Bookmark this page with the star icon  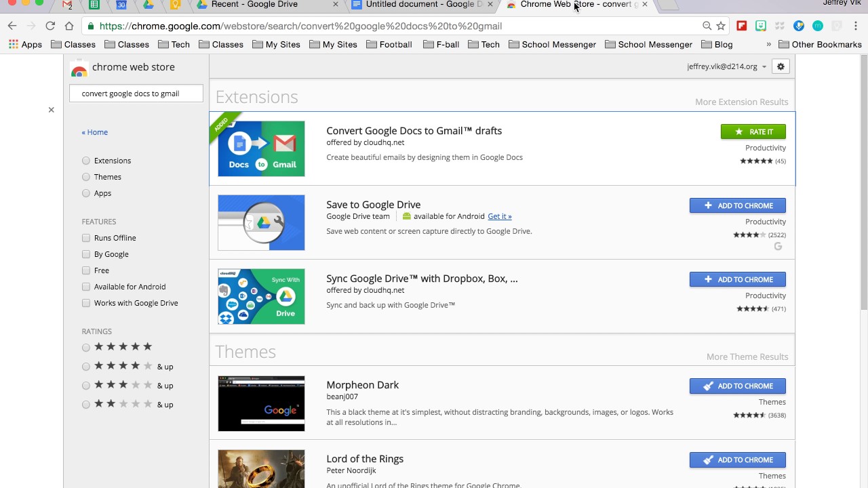721,26
